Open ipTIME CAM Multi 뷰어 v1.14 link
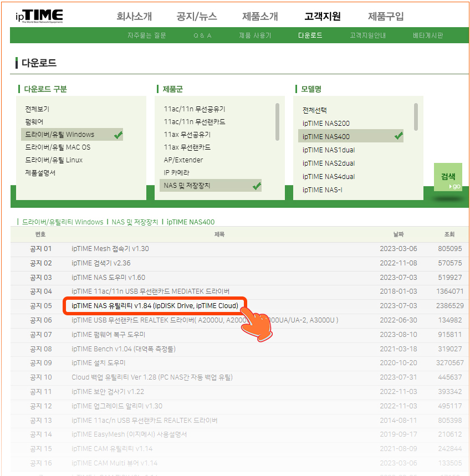The height and width of the screenshot is (476, 470). click(x=115, y=463)
